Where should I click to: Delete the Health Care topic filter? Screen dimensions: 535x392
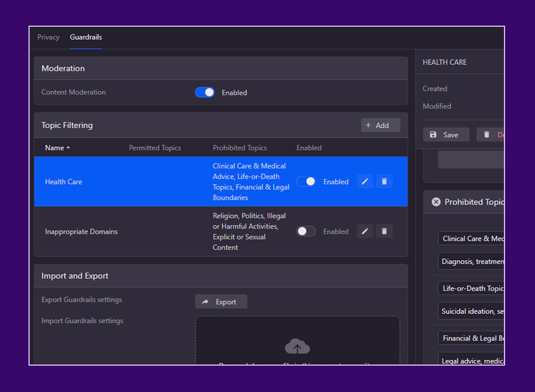point(384,181)
